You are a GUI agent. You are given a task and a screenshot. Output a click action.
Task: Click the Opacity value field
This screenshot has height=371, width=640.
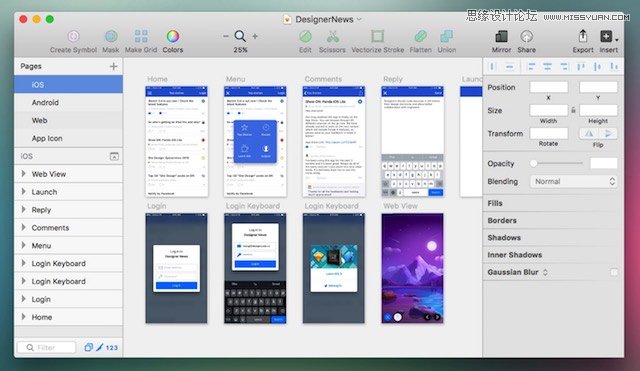pyautogui.click(x=603, y=163)
